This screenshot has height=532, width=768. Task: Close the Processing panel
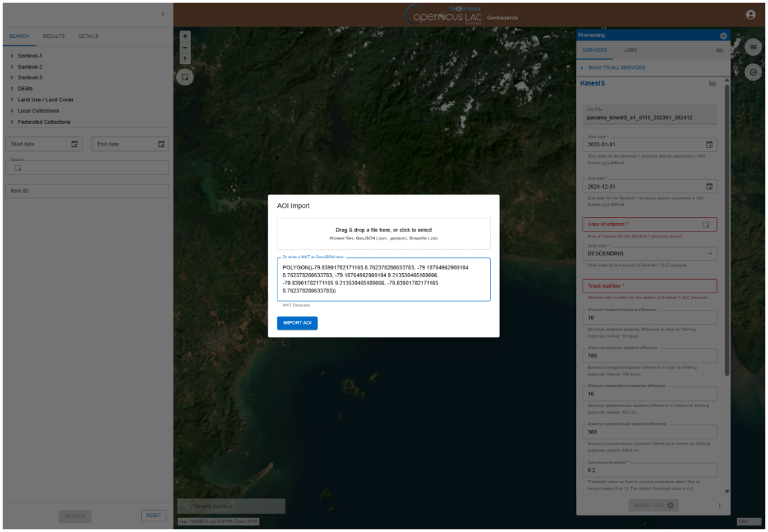(x=723, y=36)
